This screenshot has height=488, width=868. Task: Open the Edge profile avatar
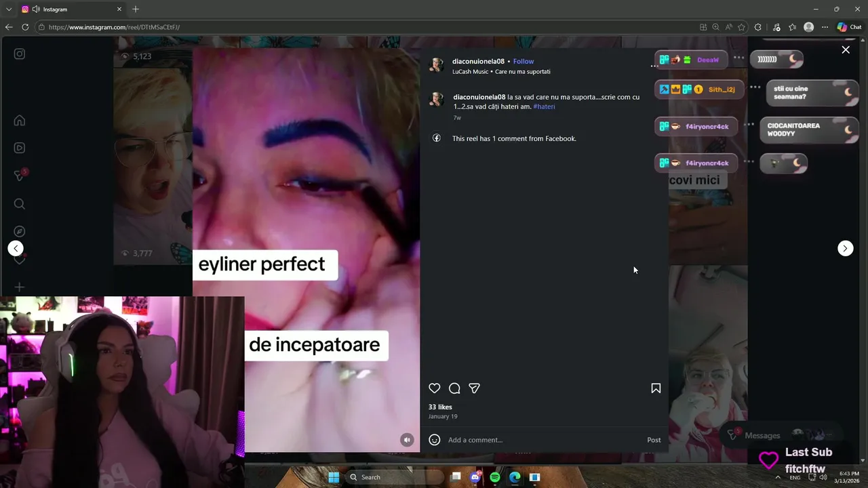(808, 27)
